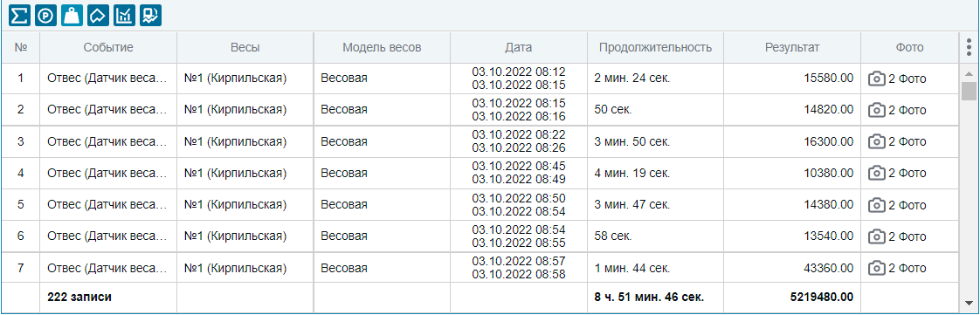Open camera photo icon in row 3
Viewport: 980px width, 315px height.
click(877, 142)
